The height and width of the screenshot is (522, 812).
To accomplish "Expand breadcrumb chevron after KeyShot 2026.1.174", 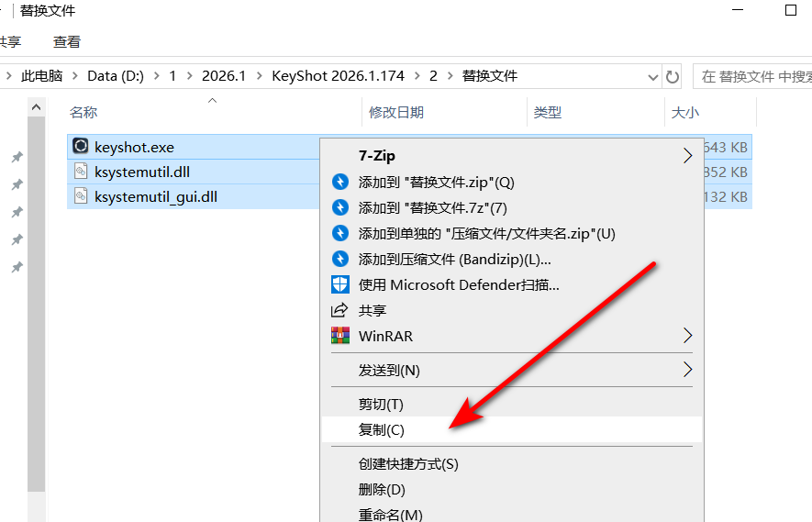I will 417,76.
